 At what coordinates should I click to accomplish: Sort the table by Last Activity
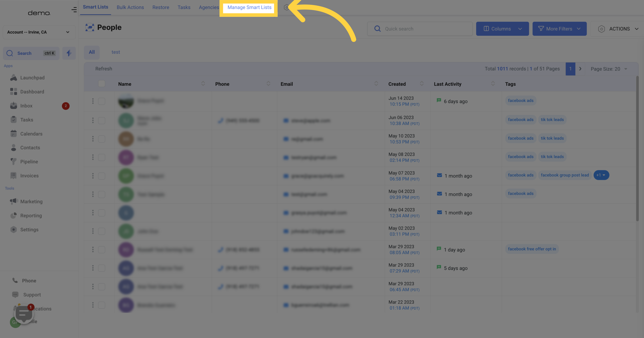(x=493, y=84)
